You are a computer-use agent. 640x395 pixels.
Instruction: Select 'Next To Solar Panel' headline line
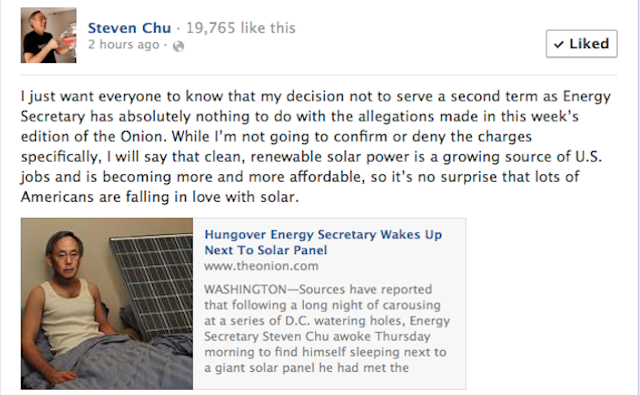coord(266,250)
